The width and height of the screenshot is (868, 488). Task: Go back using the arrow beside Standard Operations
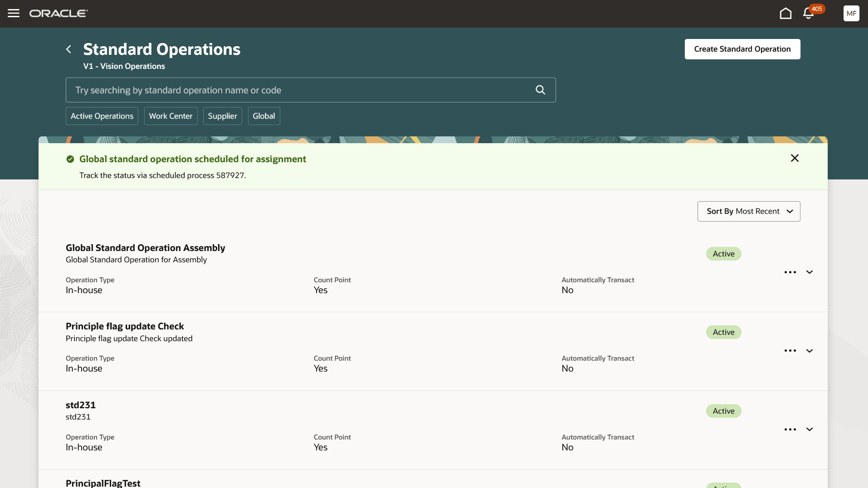(x=68, y=49)
